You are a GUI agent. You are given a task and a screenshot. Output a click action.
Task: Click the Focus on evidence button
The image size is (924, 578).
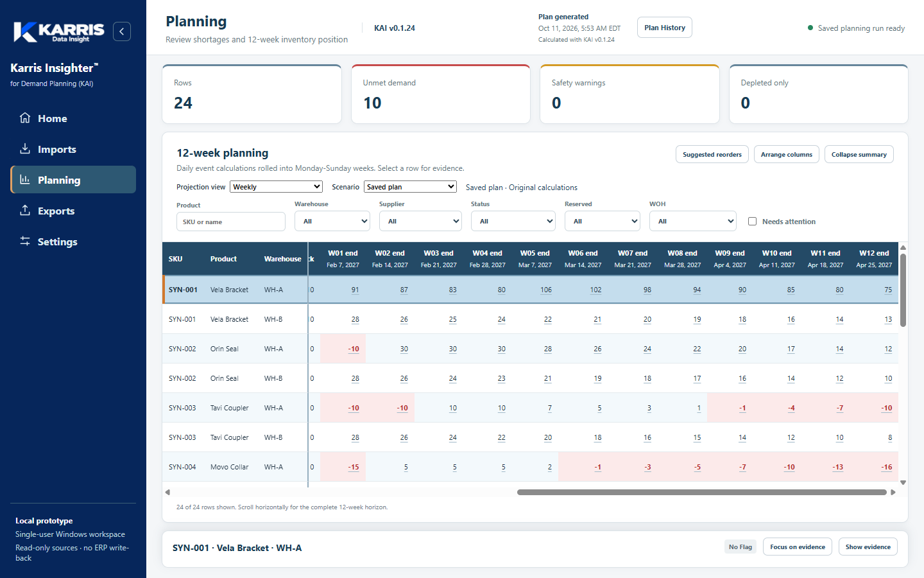(798, 547)
